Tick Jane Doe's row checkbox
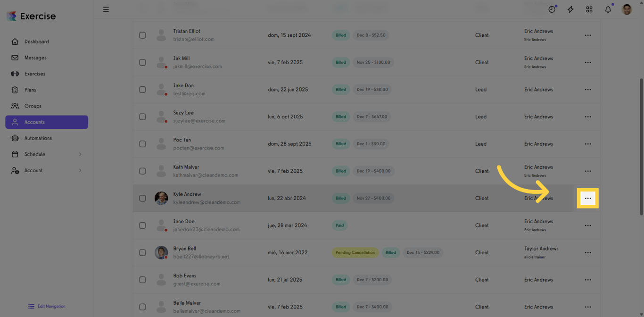This screenshot has width=644, height=317. [x=142, y=225]
